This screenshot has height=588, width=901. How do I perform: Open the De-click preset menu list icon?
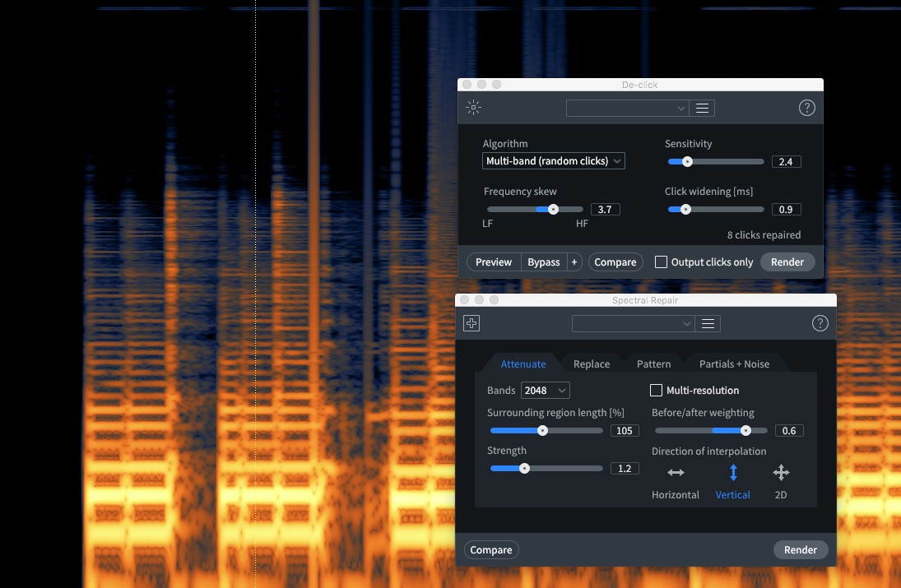click(x=702, y=108)
